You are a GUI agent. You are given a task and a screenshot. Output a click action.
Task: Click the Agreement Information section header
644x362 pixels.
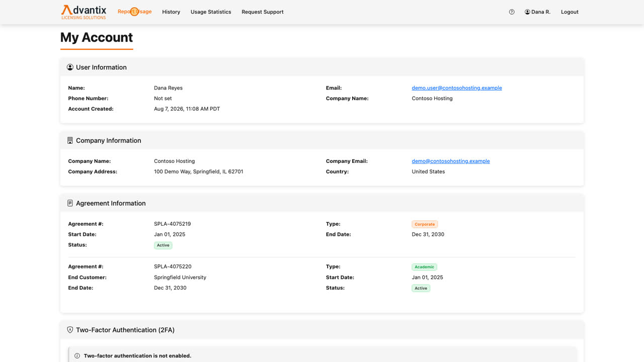[322, 204]
